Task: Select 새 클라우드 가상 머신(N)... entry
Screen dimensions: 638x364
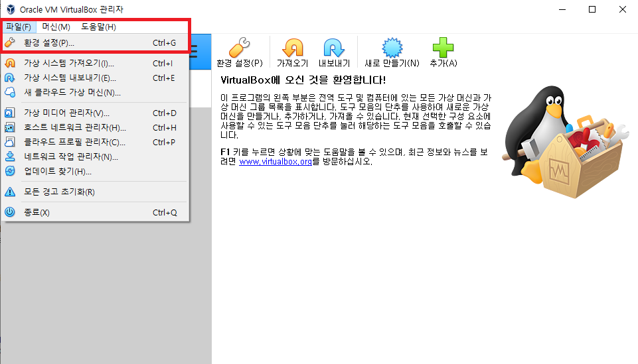Action: click(95, 92)
